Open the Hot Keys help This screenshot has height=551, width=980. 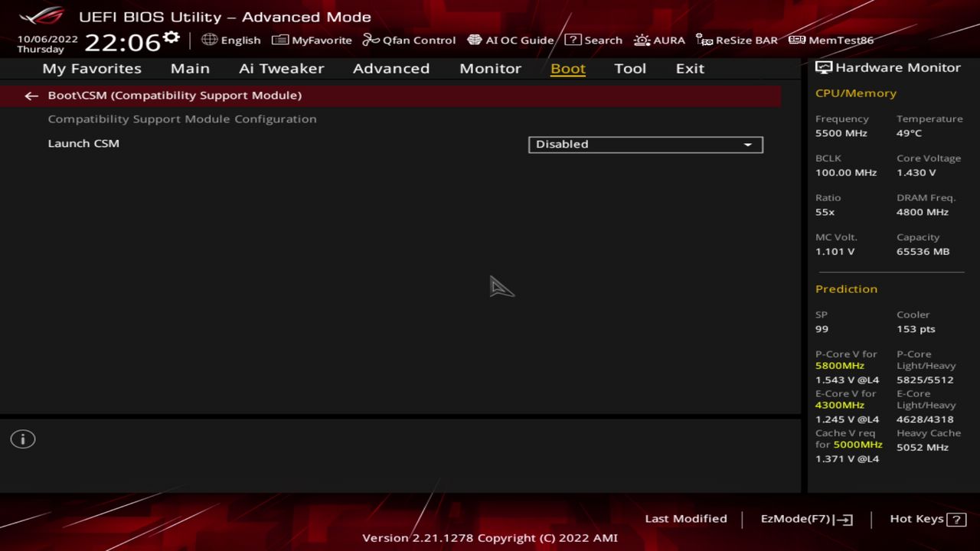[x=928, y=519]
